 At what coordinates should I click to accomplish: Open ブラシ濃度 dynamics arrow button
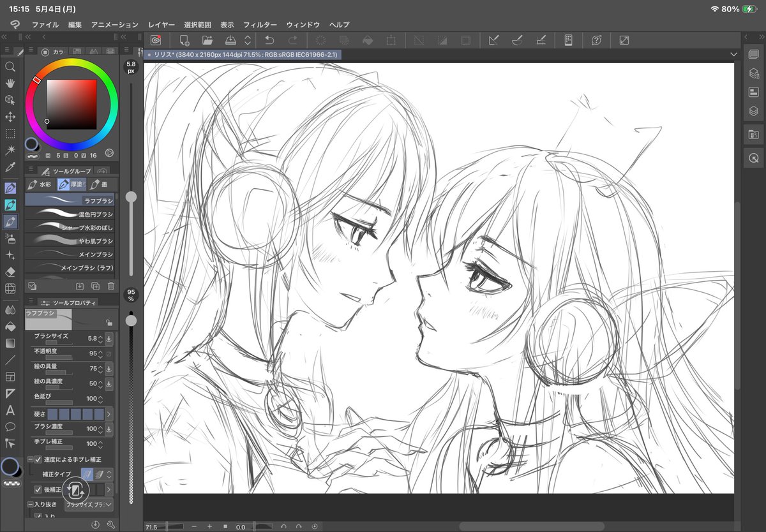109,429
